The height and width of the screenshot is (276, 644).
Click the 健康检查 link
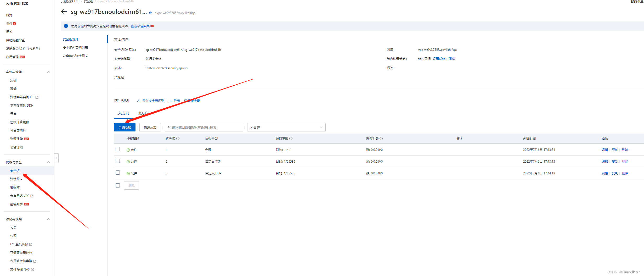(x=194, y=101)
